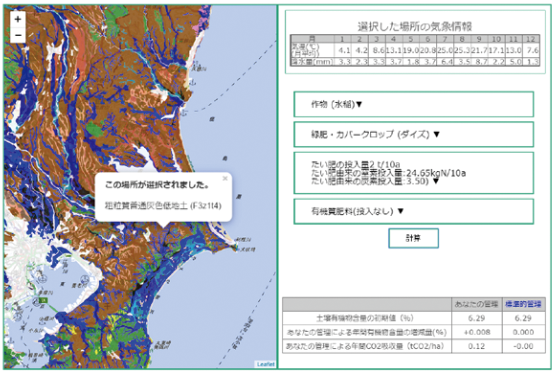555x373 pixels.
Task: Zoom in on the soil map
Action: pos(18,19)
